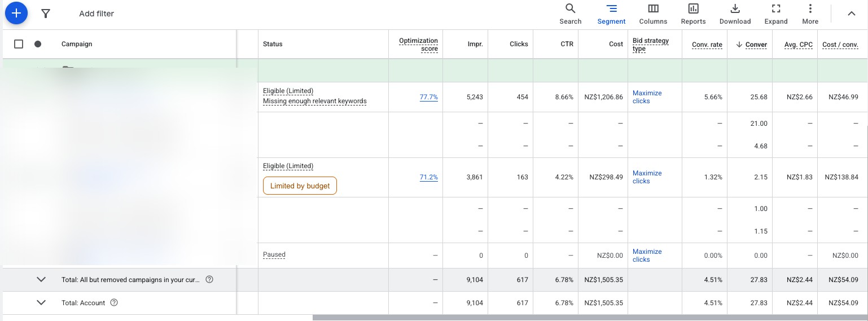This screenshot has height=321, width=868.
Task: Select the NZ$138.84 cost per conversion cell
Action: (841, 177)
